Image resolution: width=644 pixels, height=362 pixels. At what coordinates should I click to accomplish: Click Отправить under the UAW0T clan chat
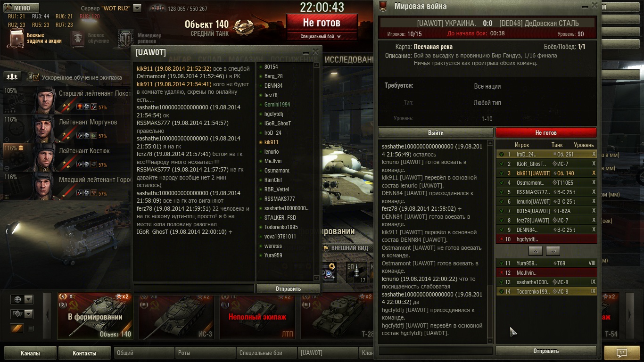[x=288, y=288]
